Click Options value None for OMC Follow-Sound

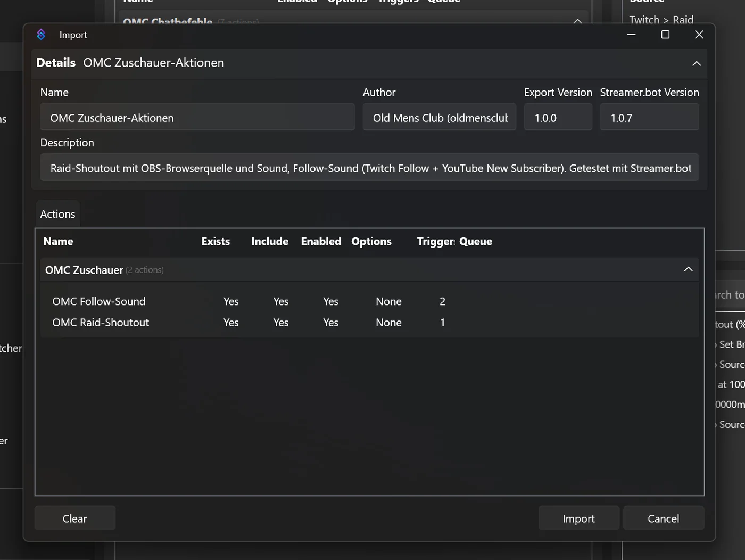point(388,301)
